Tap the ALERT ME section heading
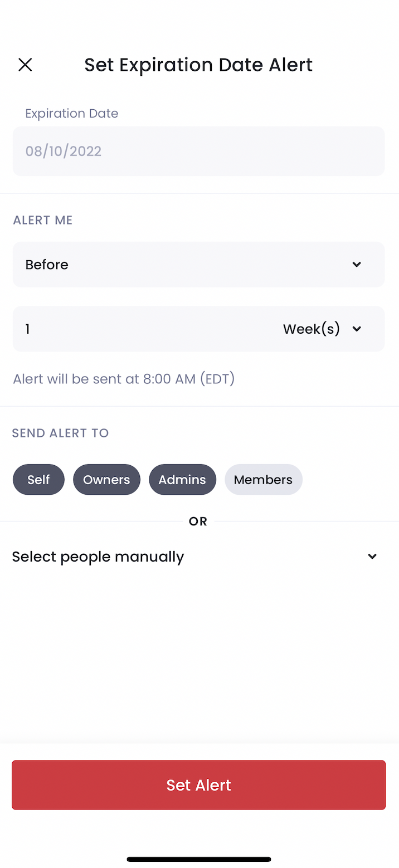Viewport: 399px width, 868px height. pyautogui.click(x=43, y=220)
